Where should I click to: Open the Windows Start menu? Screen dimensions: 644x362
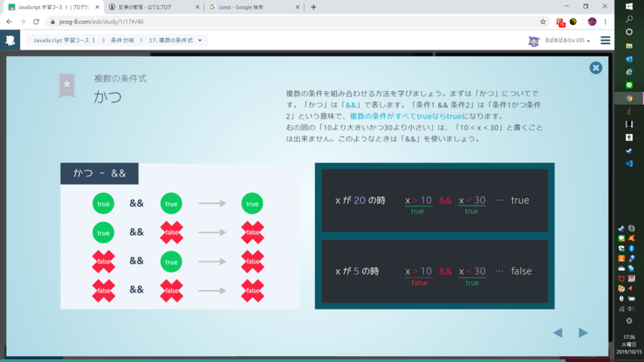click(x=629, y=6)
